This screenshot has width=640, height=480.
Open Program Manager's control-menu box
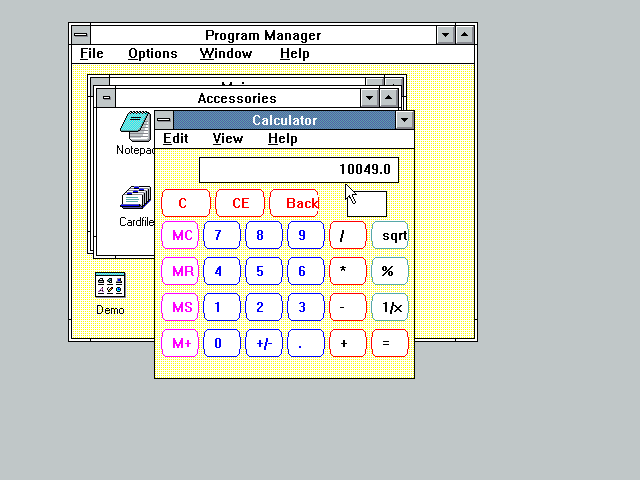[x=81, y=35]
